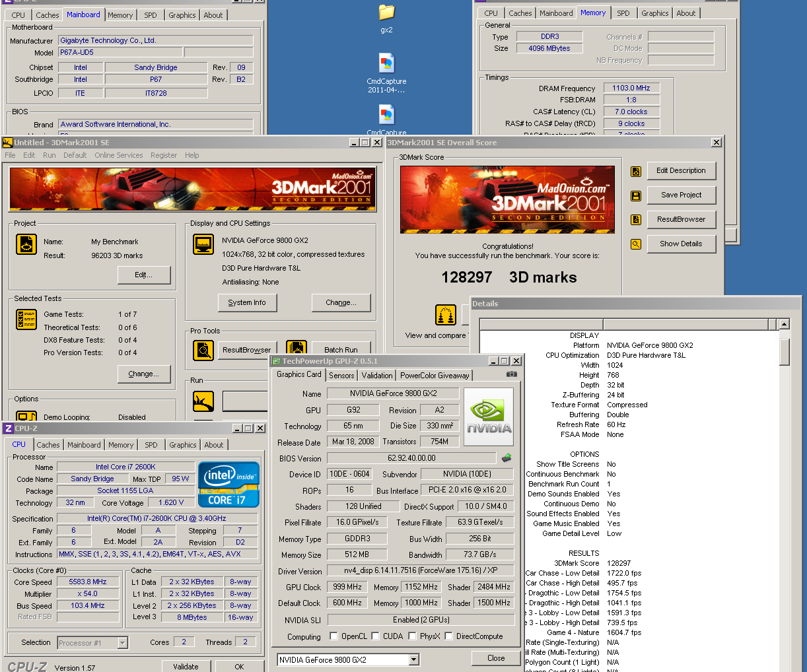Image resolution: width=807 pixels, height=672 pixels.
Task: Click the NVIDIA SLI field Enabled (2 GPUs)
Action: [421, 620]
